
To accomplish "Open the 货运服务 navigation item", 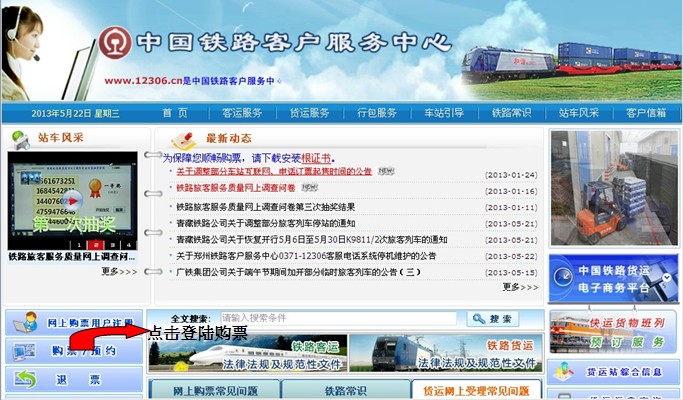I will click(x=309, y=113).
